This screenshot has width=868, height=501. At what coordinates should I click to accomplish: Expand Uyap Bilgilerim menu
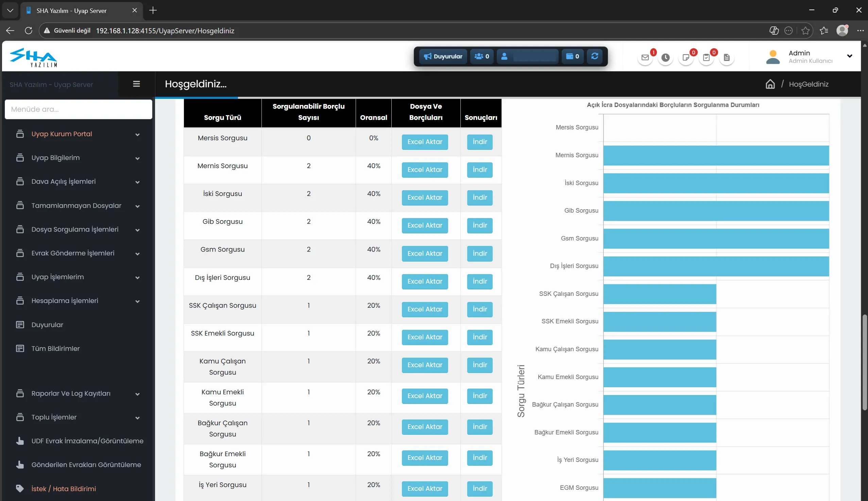pyautogui.click(x=78, y=158)
